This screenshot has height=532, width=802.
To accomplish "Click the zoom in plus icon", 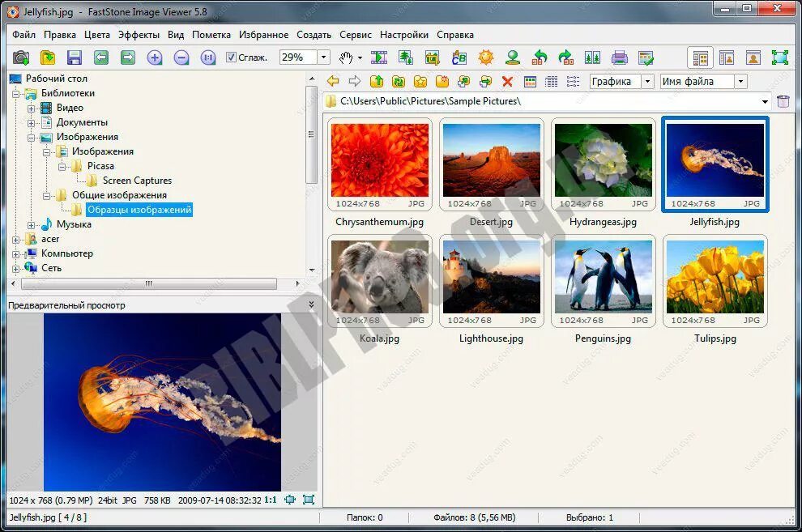I will tap(155, 57).
